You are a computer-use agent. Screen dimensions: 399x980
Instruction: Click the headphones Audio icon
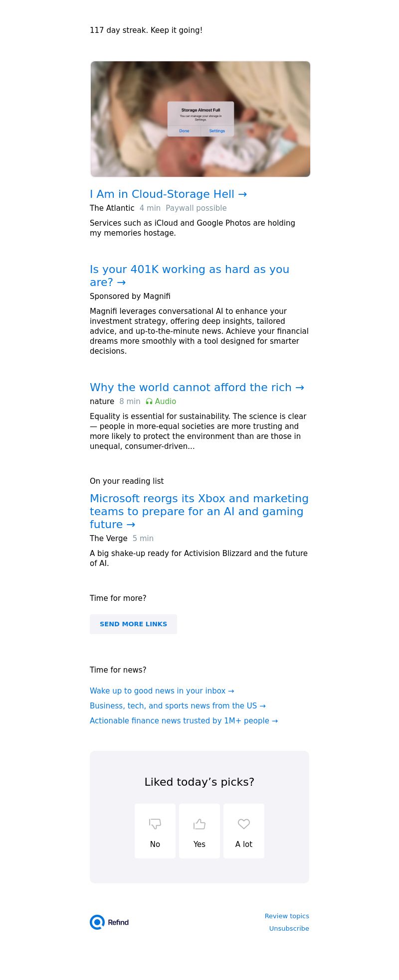click(x=149, y=402)
